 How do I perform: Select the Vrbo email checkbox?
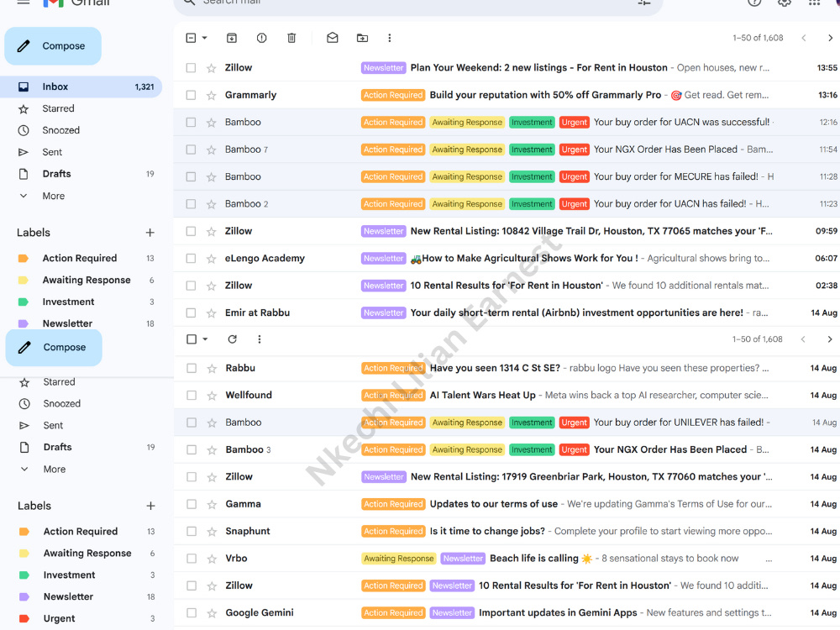point(192,559)
